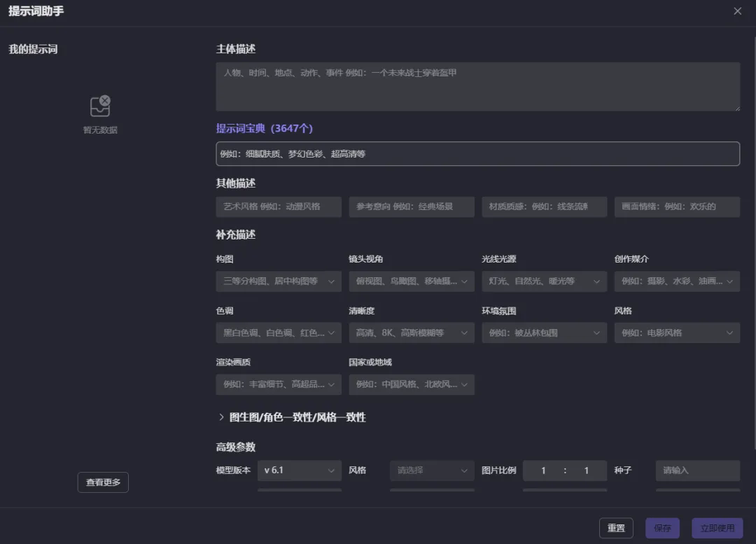
Task: Click the 种子 input field
Action: (x=697, y=470)
